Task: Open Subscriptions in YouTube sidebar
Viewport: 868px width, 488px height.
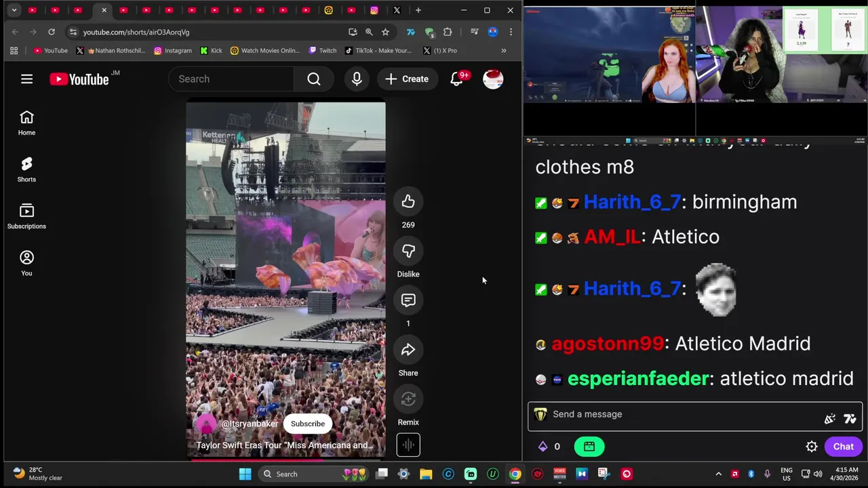Action: [x=26, y=217]
